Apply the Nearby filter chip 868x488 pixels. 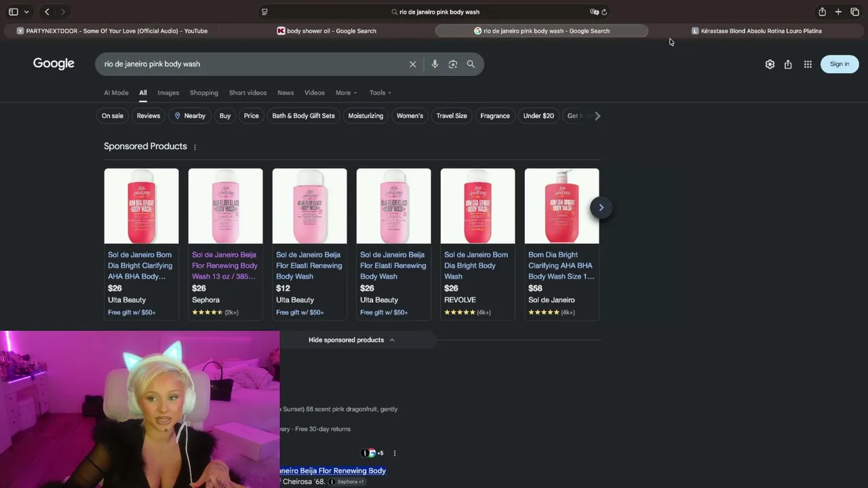[x=190, y=116]
